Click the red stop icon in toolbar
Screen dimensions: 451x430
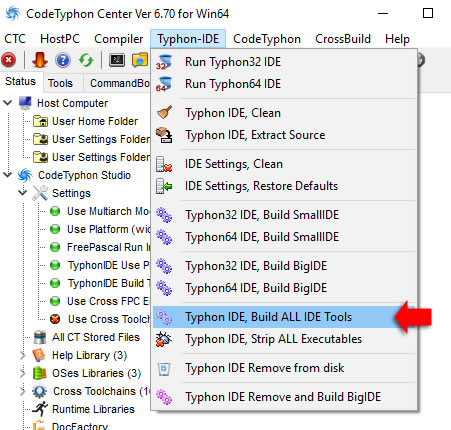pyautogui.click(x=9, y=60)
